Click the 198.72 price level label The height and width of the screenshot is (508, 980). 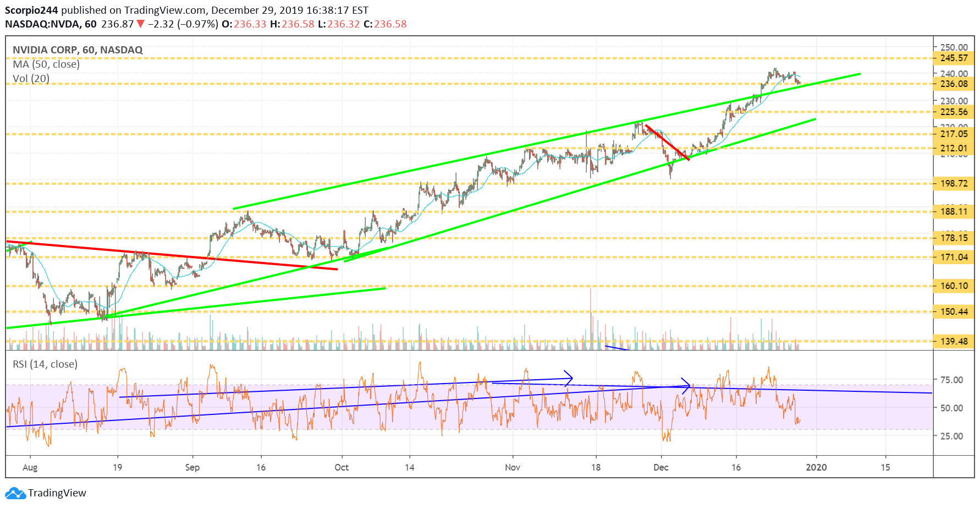coord(954,183)
